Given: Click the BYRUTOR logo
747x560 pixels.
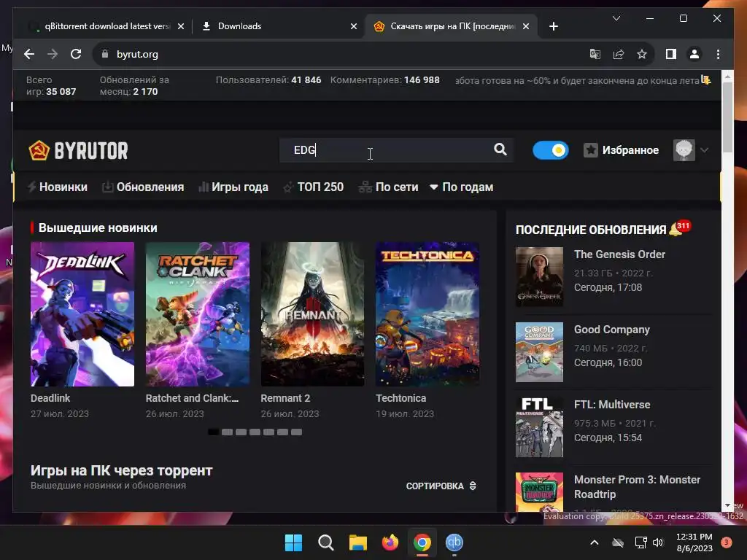Looking at the screenshot, I should click(79, 150).
